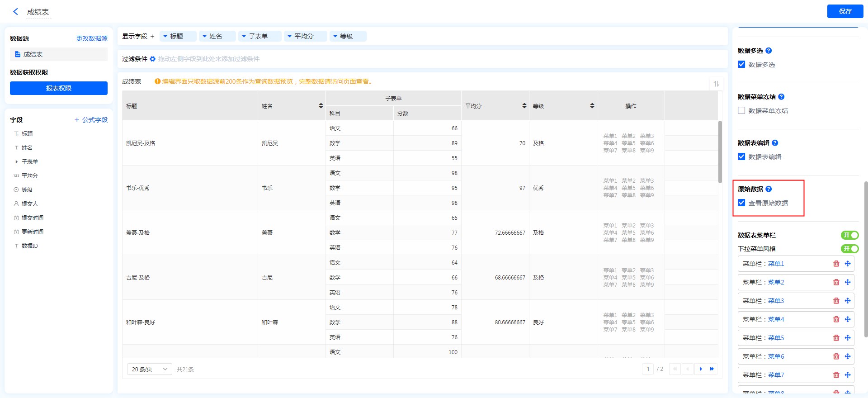The image size is (868, 398).
Task: Go to the last page of results
Action: click(x=712, y=369)
